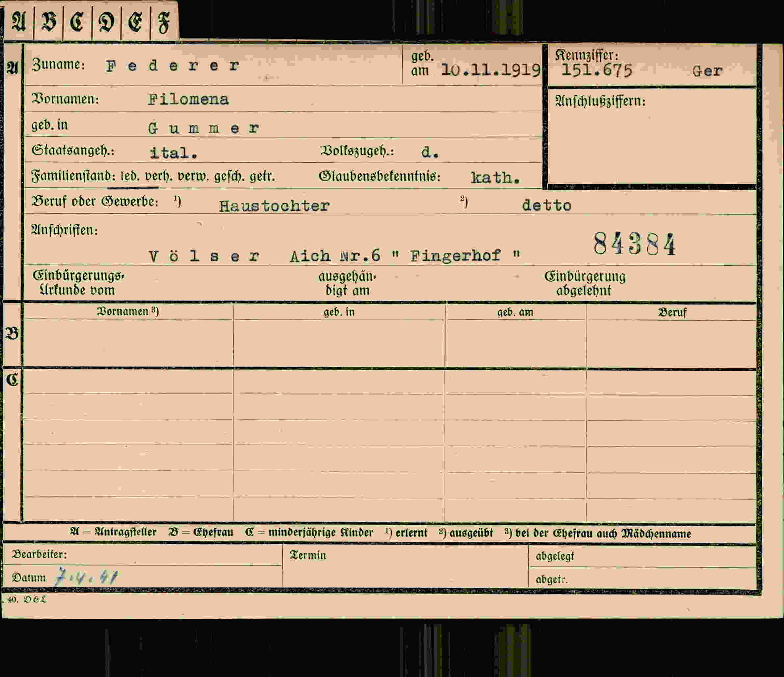Image resolution: width=784 pixels, height=677 pixels.
Task: Click the 'Vornamen ³)' column header
Action: (128, 311)
